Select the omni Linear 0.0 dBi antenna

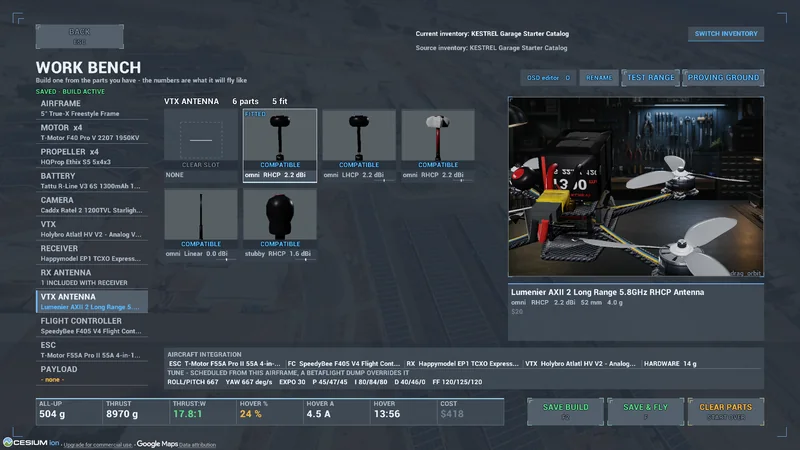coord(201,224)
